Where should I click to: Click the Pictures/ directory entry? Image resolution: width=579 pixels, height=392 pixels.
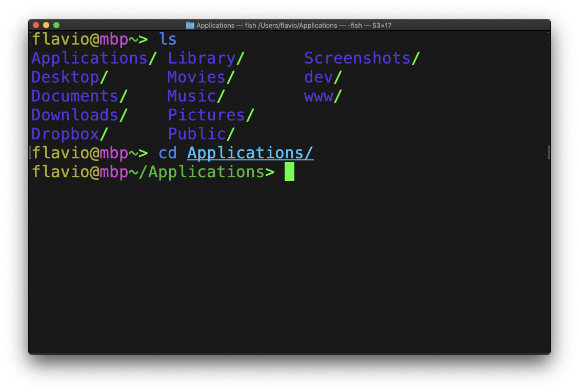point(211,115)
